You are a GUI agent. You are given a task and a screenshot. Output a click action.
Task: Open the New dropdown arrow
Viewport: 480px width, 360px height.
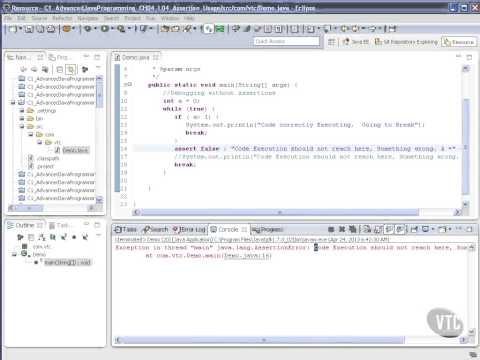(x=20, y=29)
